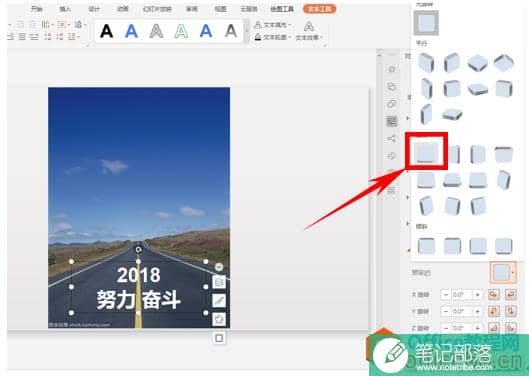Select the perspective preset outlined in red

point(427,151)
